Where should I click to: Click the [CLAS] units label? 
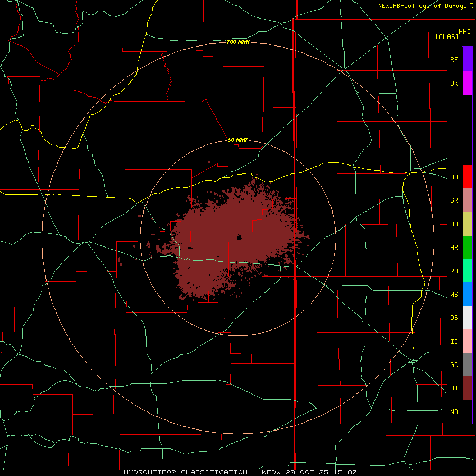[x=447, y=36]
